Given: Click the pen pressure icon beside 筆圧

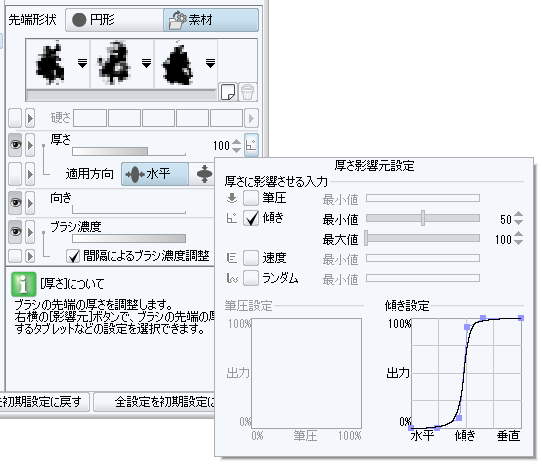Looking at the screenshot, I should (232, 198).
